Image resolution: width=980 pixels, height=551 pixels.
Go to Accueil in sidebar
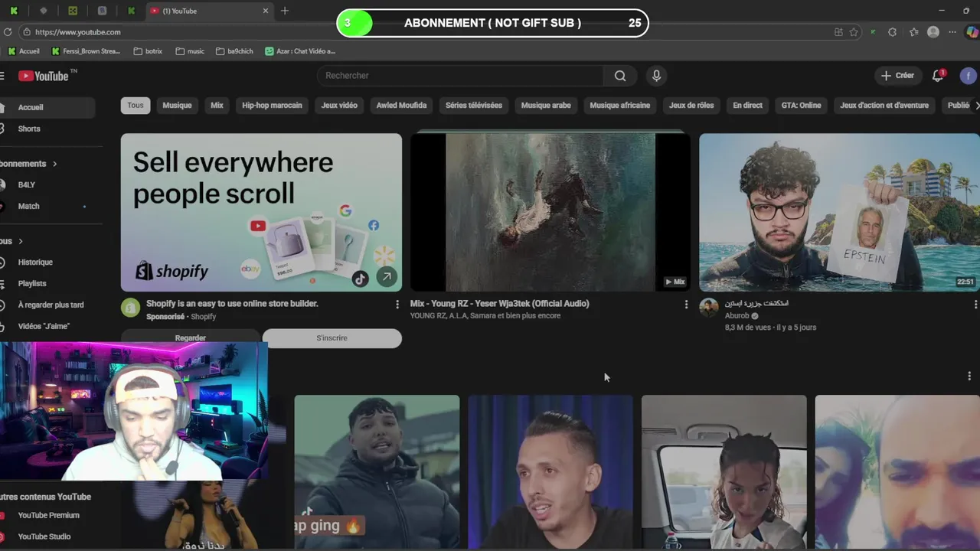pyautogui.click(x=47, y=108)
